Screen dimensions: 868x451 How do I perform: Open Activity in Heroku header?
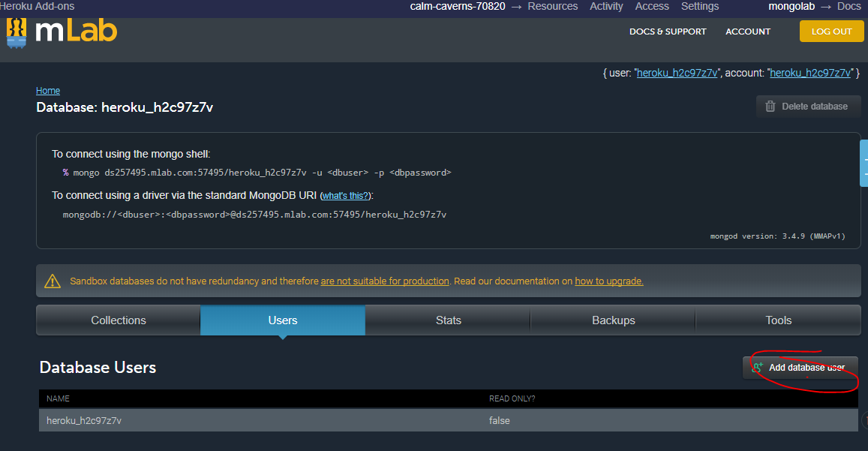pos(606,6)
